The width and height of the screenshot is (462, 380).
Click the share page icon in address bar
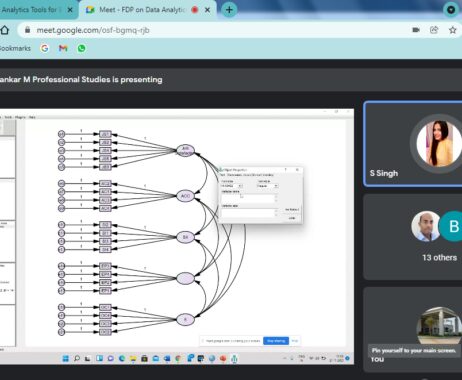click(x=434, y=30)
